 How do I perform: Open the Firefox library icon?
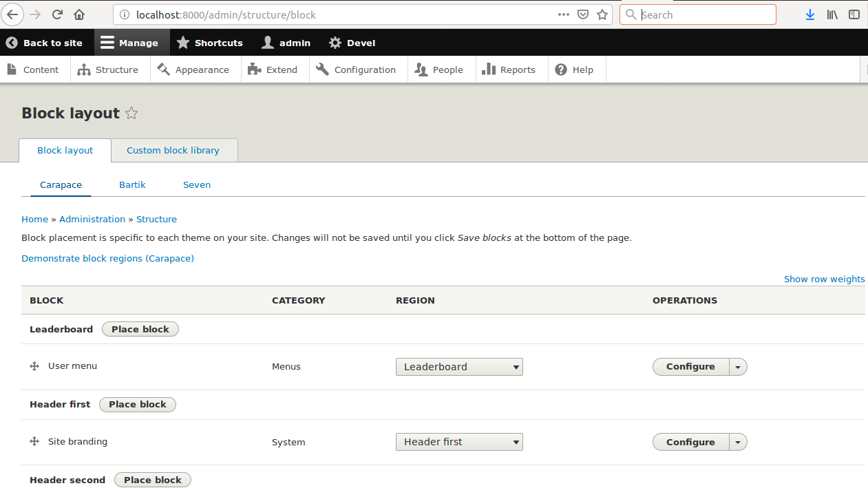tap(832, 14)
